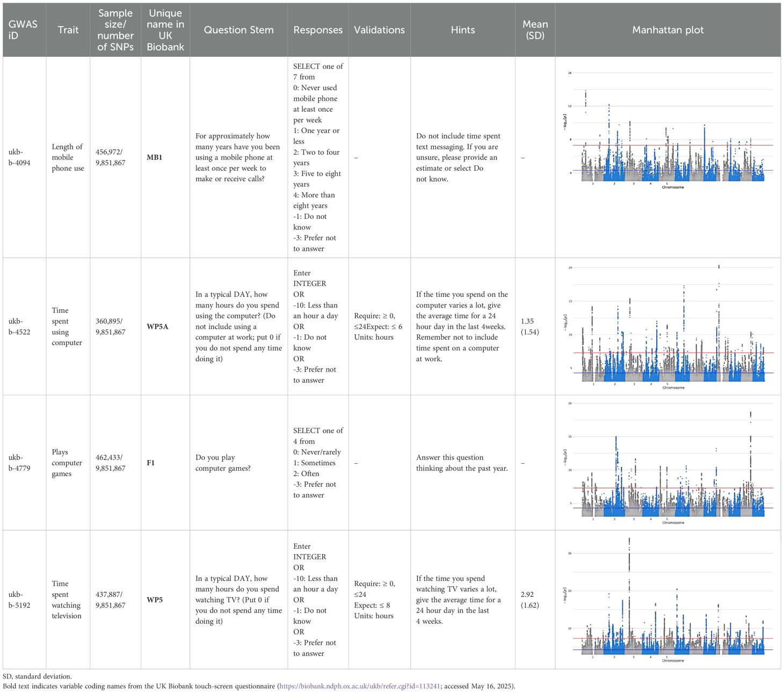Click the 'SELECT one of 7 from' responses cell
This screenshot has height=693, width=784.
tap(318, 157)
